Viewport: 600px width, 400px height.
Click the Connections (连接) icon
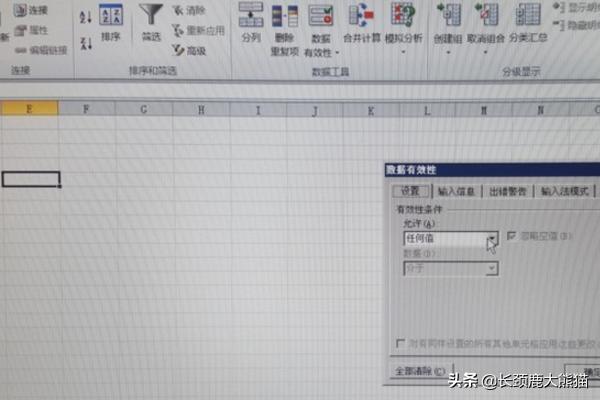tap(20, 10)
